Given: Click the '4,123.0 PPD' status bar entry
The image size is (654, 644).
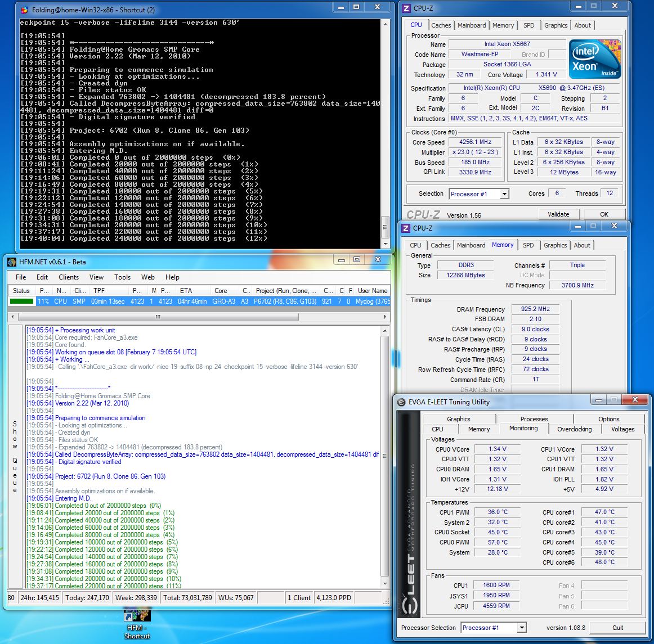Looking at the screenshot, I should [334, 598].
